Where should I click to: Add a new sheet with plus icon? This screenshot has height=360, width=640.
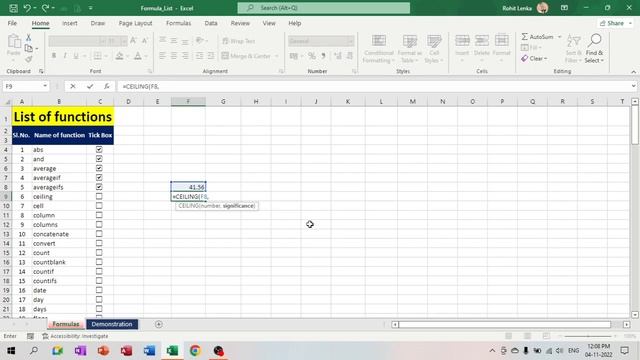159,324
